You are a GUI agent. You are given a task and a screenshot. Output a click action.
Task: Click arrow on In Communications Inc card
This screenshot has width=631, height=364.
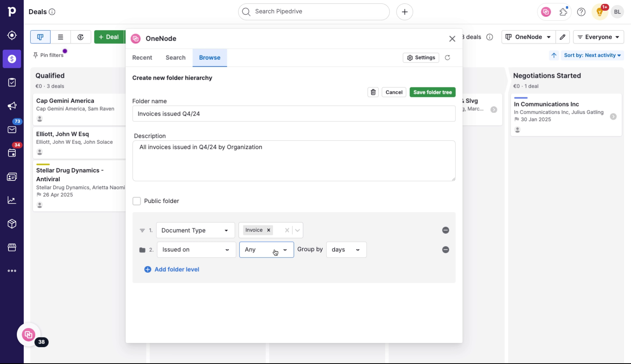613,117
